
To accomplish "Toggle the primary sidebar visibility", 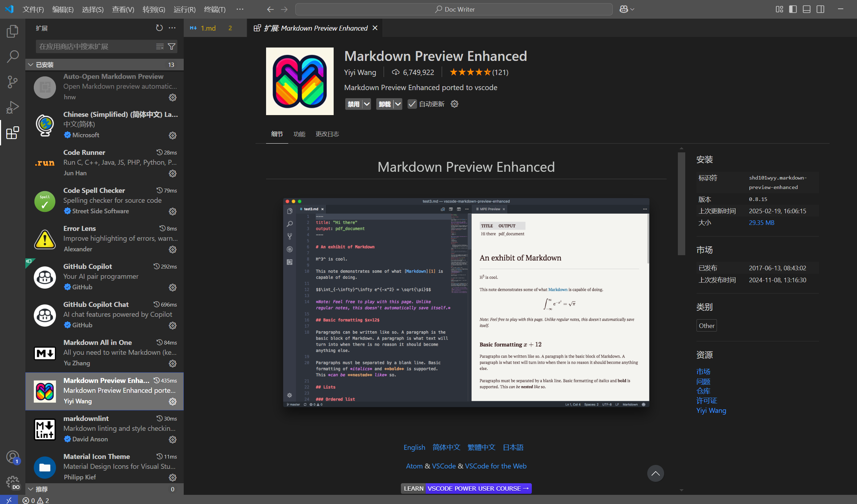I will [x=793, y=9].
